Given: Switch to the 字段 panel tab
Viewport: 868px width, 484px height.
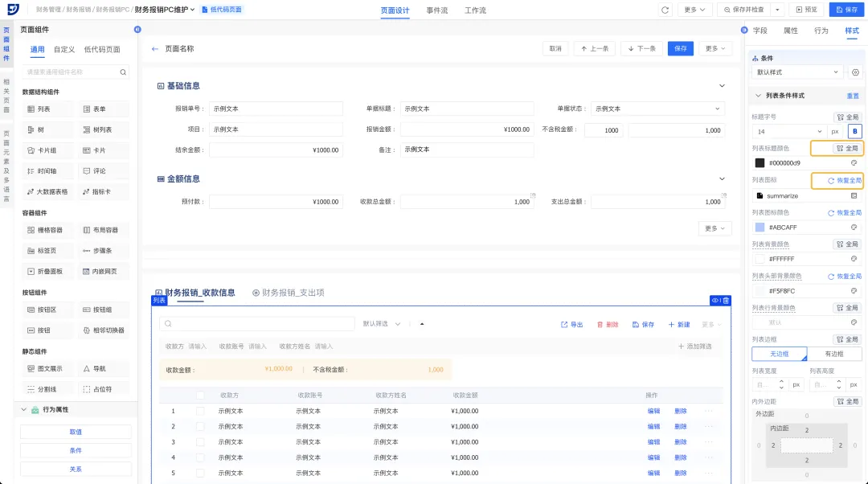Looking at the screenshot, I should pos(760,31).
